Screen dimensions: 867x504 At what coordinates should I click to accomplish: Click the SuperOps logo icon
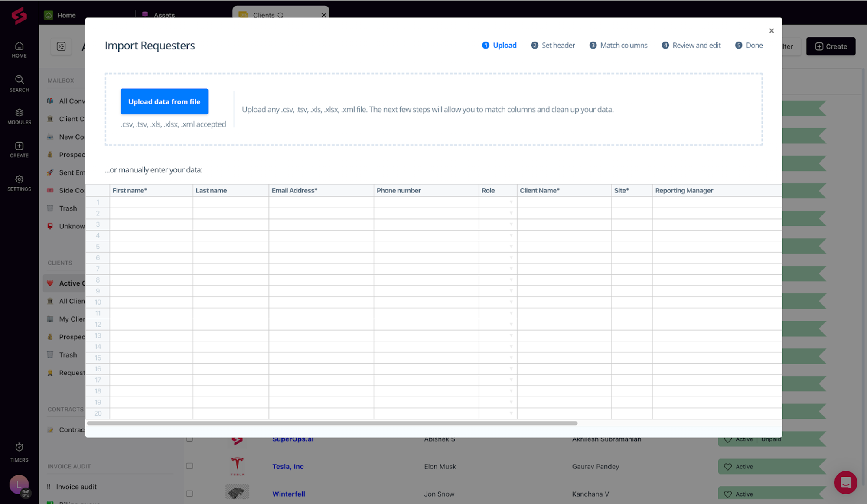(x=19, y=16)
